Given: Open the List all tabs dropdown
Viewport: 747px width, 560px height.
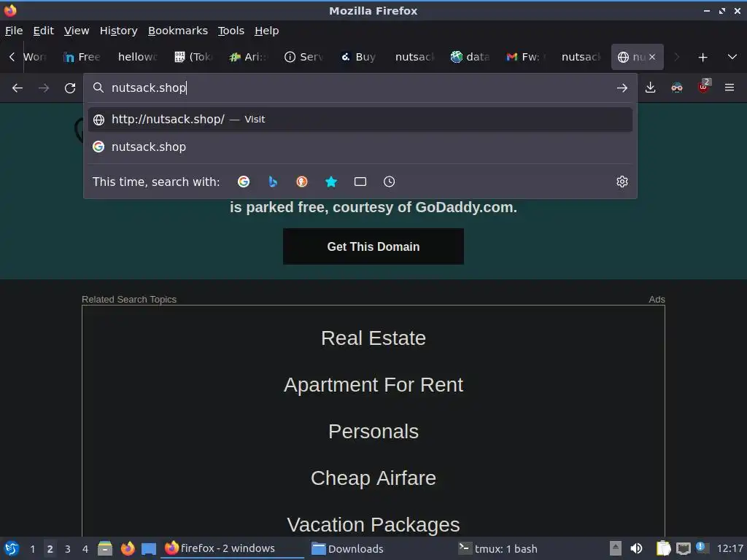Looking at the screenshot, I should coord(732,57).
